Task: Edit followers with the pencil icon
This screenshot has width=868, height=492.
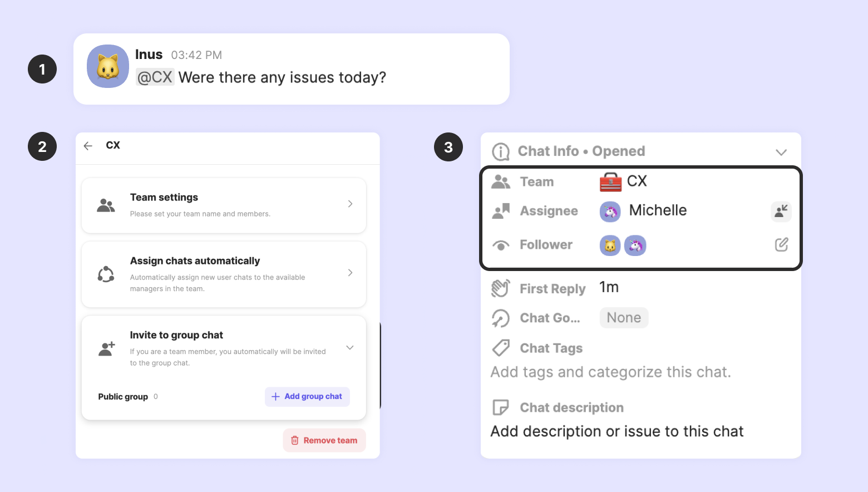Action: pos(781,244)
